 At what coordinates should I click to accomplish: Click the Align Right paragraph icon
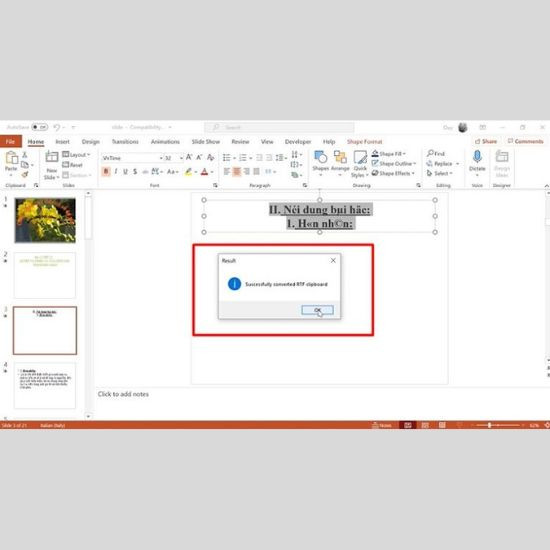click(247, 172)
